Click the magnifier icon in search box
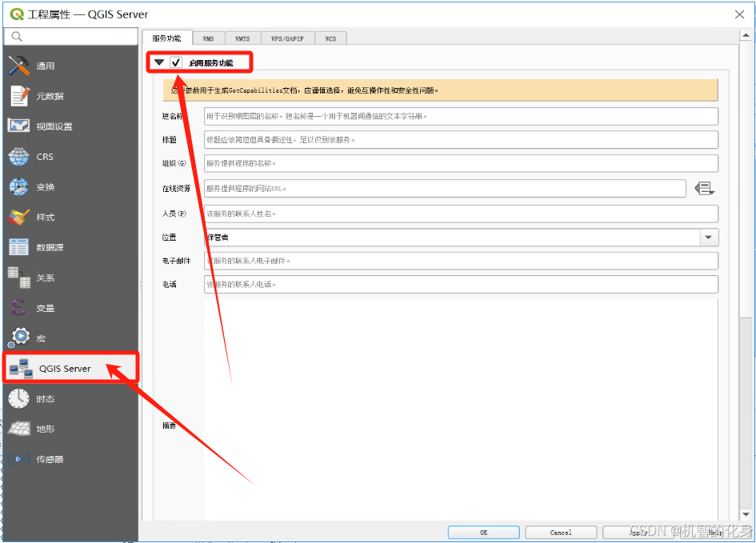Image resolution: width=756 pixels, height=543 pixels. tap(16, 37)
